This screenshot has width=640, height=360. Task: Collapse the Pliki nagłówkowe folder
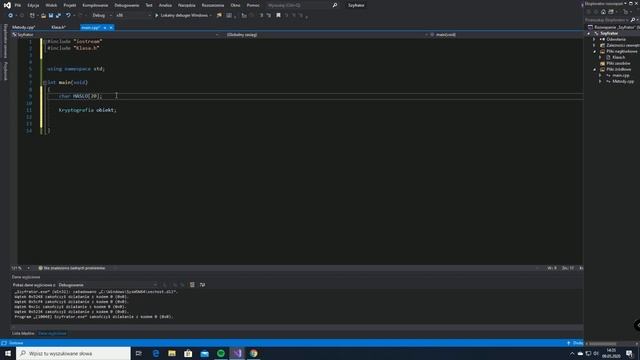tap(594, 51)
